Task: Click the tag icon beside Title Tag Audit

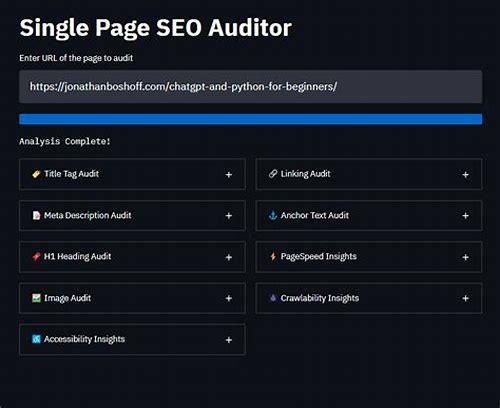Action: (x=36, y=174)
